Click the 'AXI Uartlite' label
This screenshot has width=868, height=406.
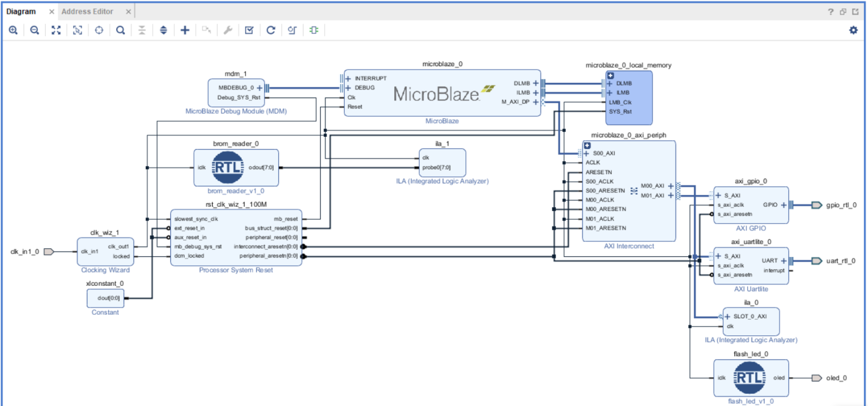751,289
